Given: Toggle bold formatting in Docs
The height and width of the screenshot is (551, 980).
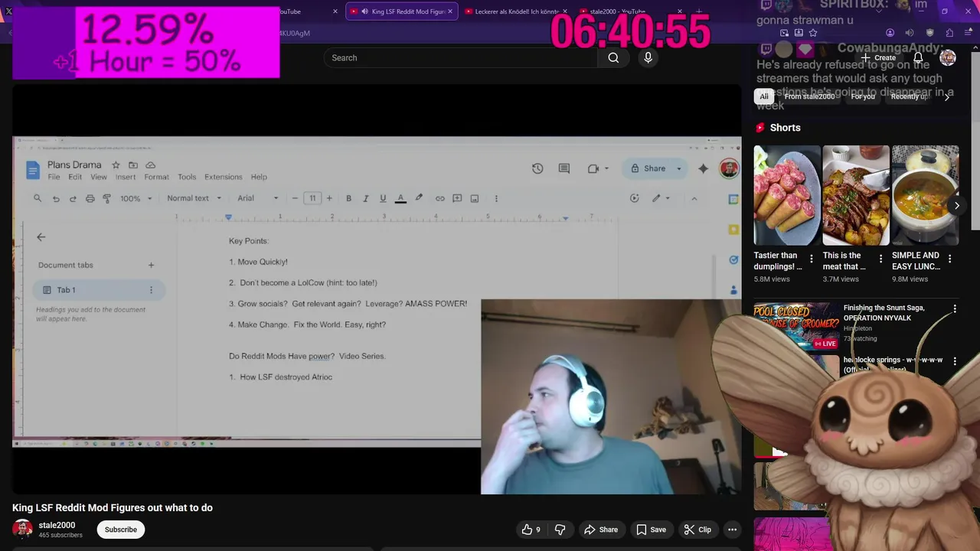Looking at the screenshot, I should [x=348, y=198].
